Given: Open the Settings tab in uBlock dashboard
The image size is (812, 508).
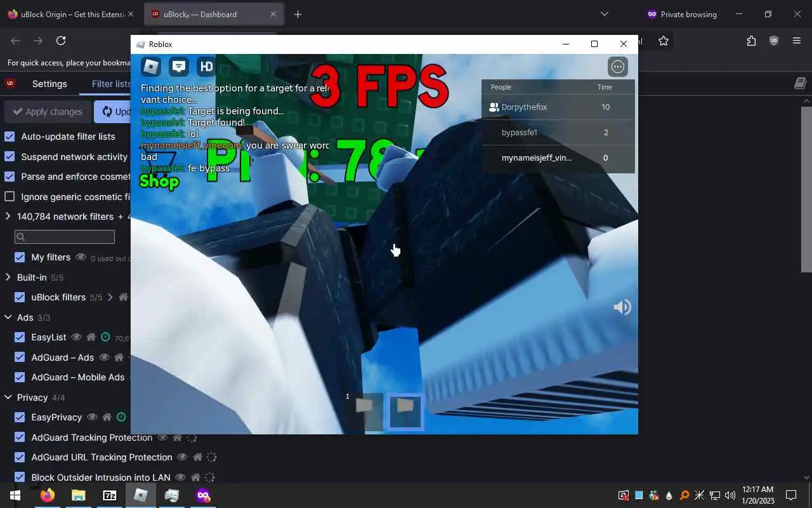Looking at the screenshot, I should click(x=49, y=84).
